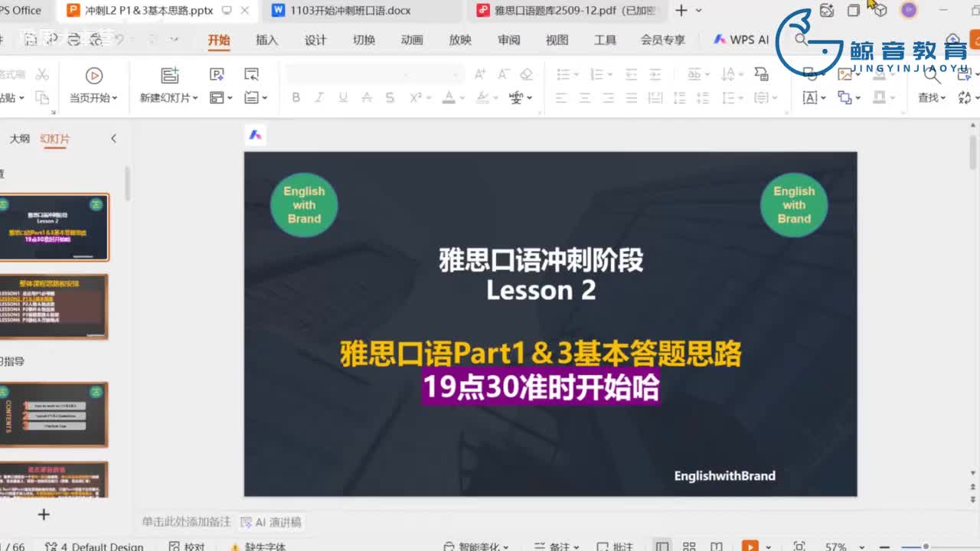
Task: Select slide thumbnail 整体课程思路和安排
Action: 54,306
